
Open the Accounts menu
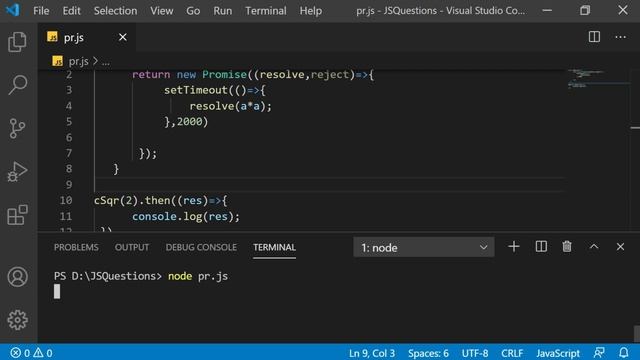(17, 277)
